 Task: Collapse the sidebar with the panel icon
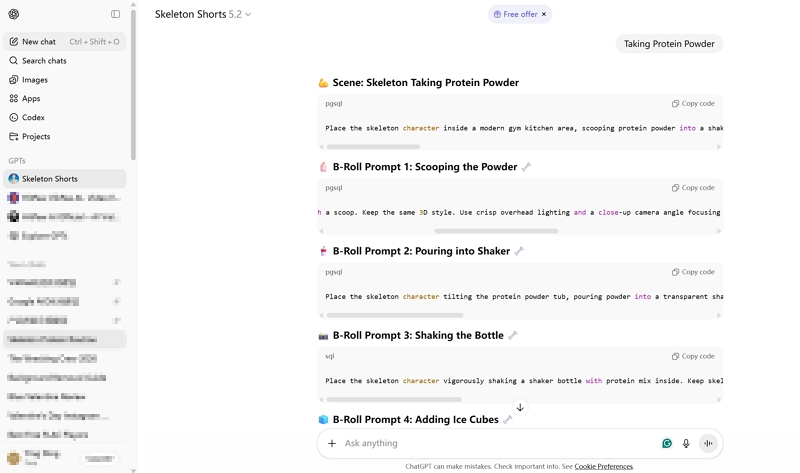(115, 14)
